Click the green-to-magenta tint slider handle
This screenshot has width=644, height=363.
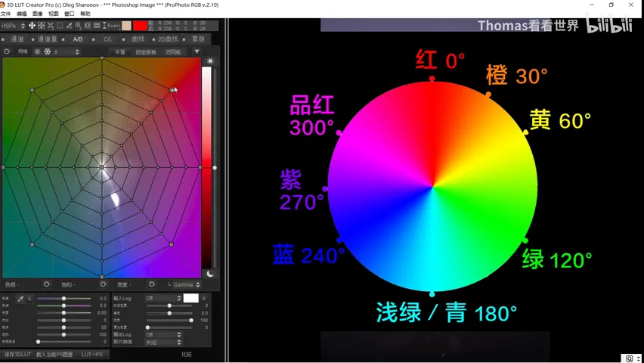(x=63, y=306)
